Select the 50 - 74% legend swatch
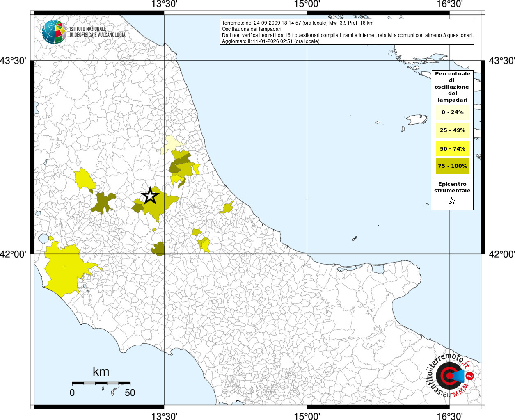The image size is (515, 420). [452, 148]
